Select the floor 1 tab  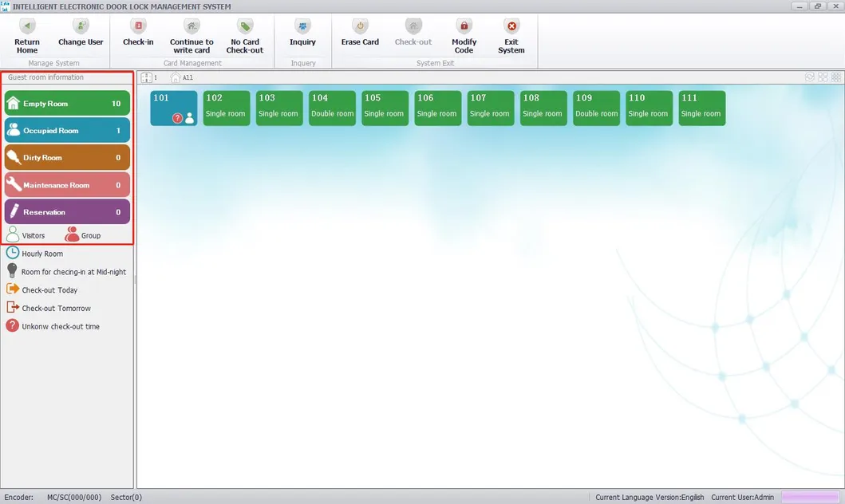(x=149, y=77)
